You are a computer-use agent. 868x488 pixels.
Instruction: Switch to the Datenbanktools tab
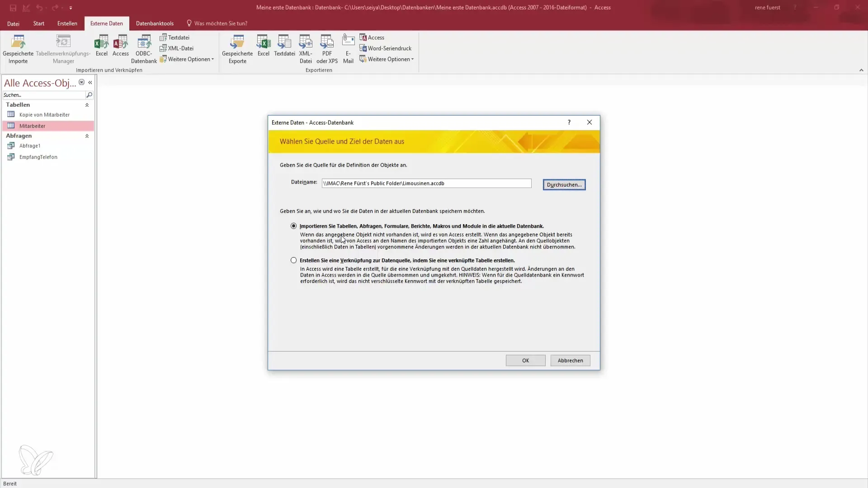(x=155, y=23)
